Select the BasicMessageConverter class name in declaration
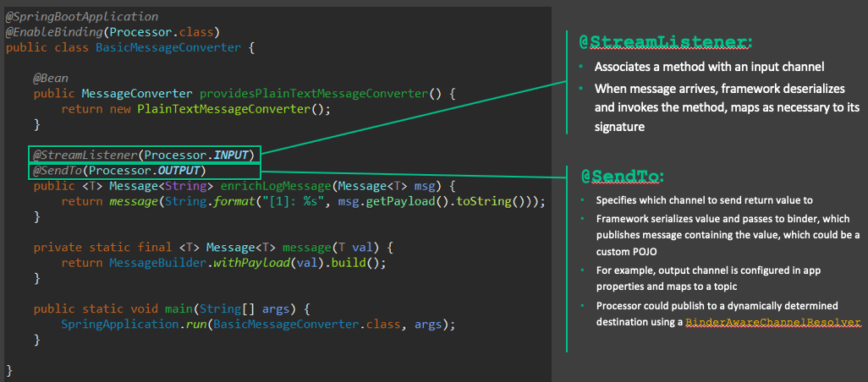Image resolution: width=868 pixels, height=382 pixels. (168, 47)
